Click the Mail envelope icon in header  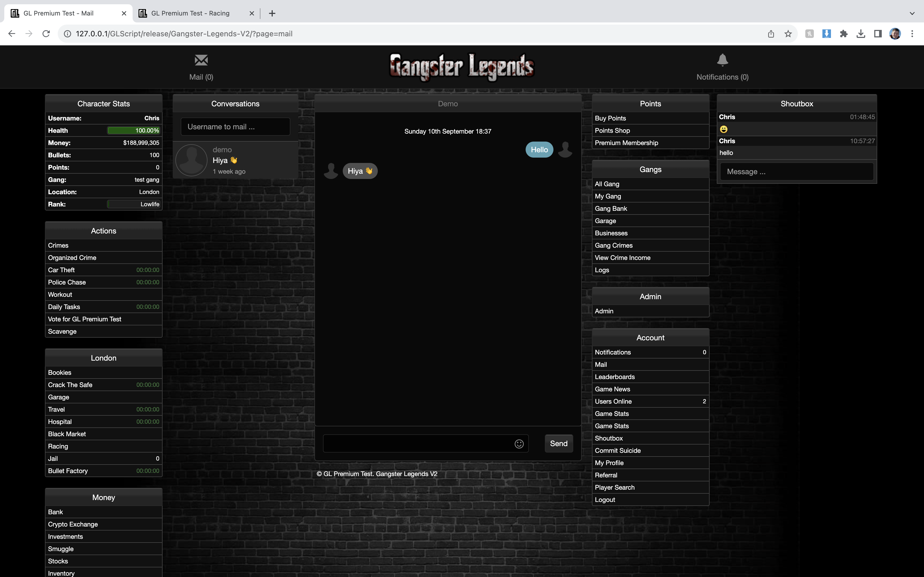point(201,60)
